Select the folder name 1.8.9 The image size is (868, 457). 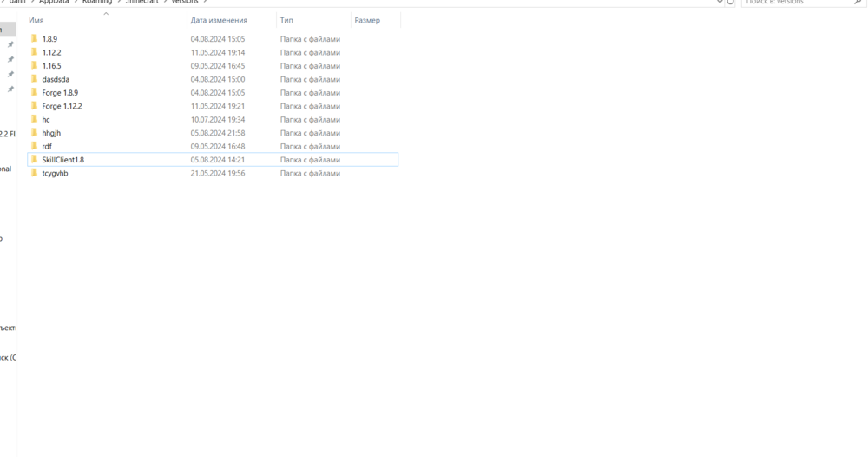[49, 39]
